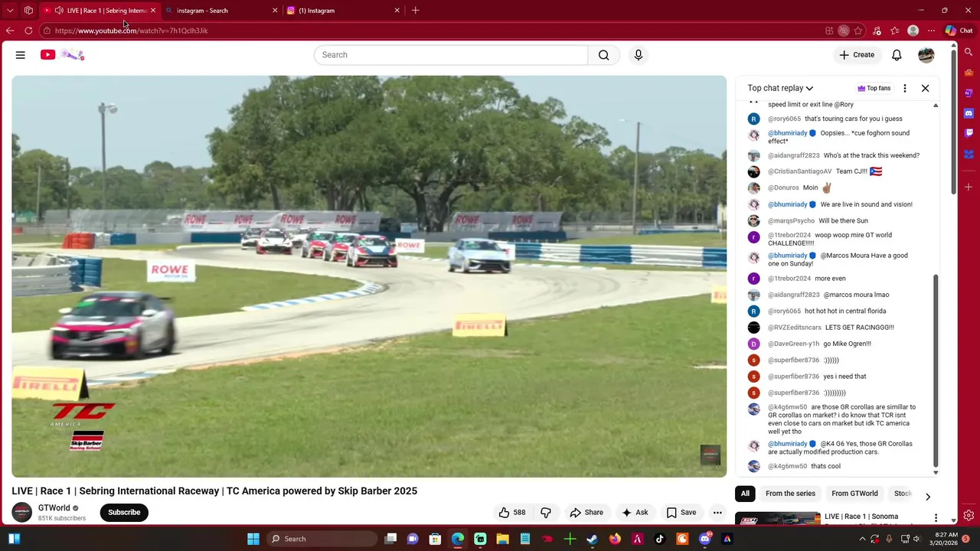The height and width of the screenshot is (551, 980).
Task: Reload the current page
Action: click(28, 31)
